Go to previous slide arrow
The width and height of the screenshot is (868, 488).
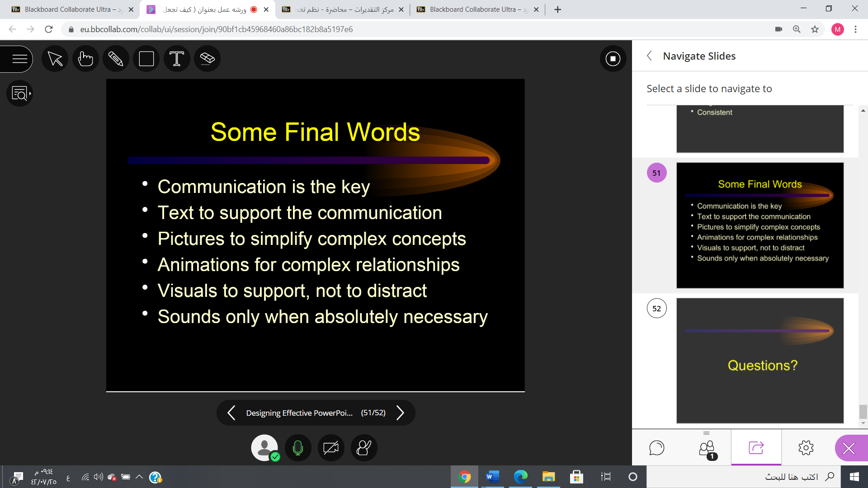coord(231,413)
